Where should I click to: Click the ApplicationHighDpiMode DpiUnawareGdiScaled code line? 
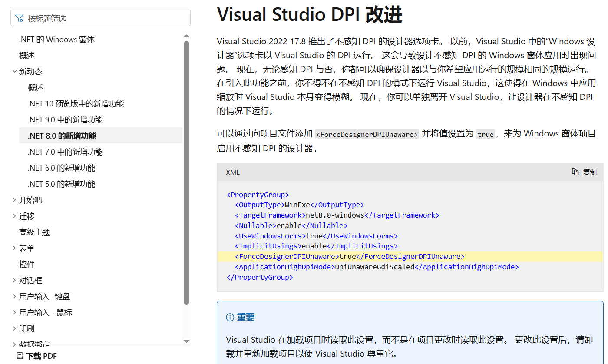pos(377,267)
